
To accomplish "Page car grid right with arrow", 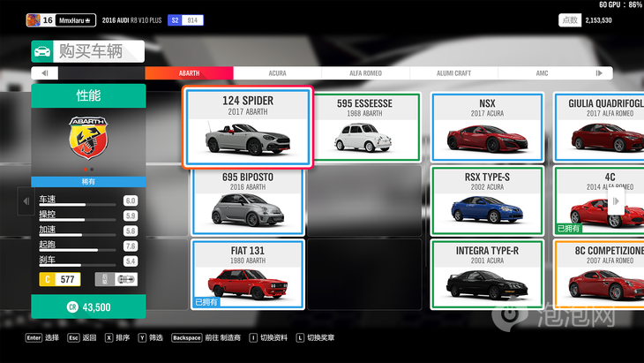I will [616, 201].
